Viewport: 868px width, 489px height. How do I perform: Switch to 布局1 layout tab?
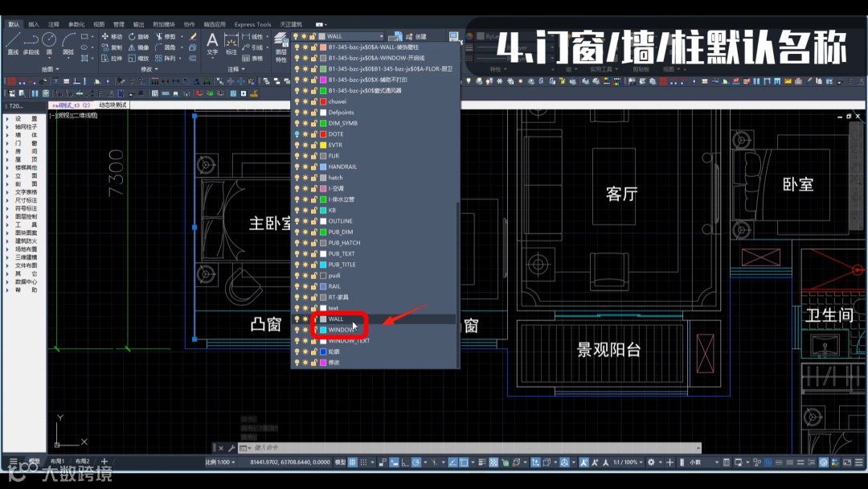57,461
